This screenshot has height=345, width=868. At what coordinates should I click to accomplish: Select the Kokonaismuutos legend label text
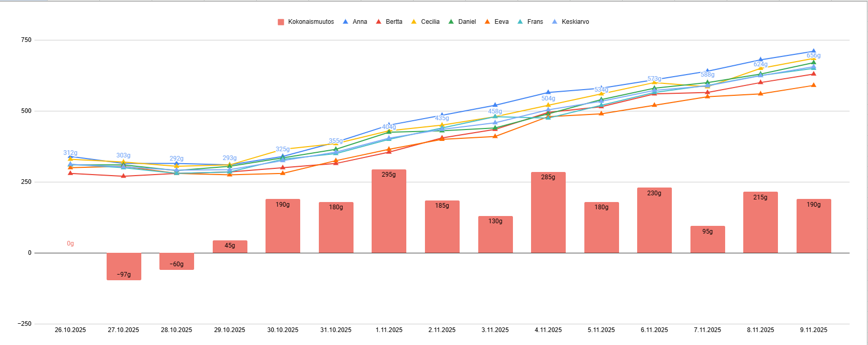[x=311, y=22]
